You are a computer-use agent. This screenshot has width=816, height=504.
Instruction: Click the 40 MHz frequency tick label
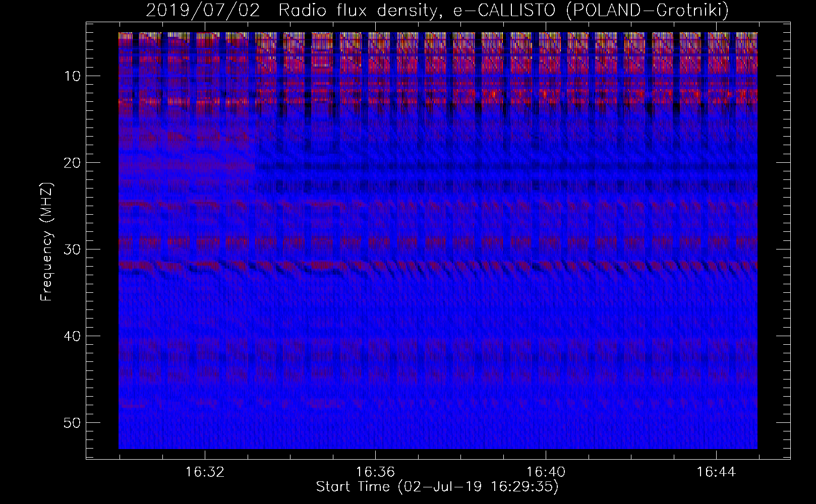click(x=73, y=336)
